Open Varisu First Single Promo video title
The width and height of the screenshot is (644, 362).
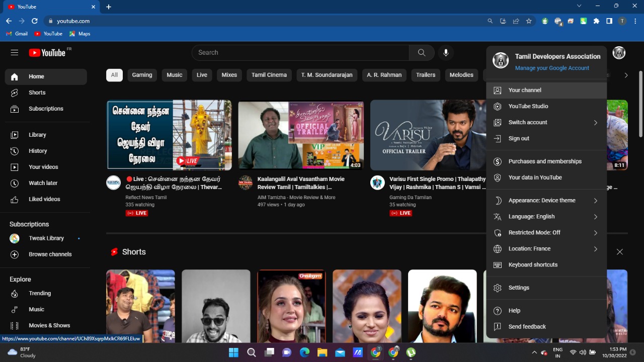coord(438,183)
